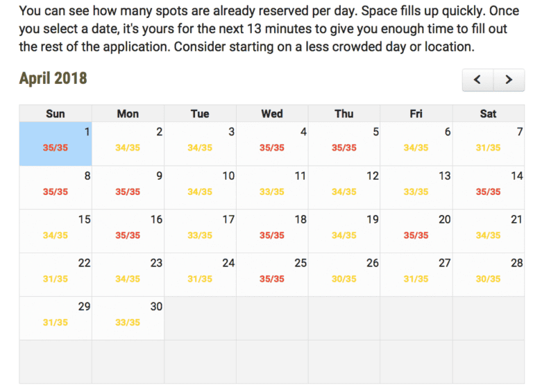This screenshot has height=392, width=533.
Task: Pick April 22 on the calendar
Action: coord(56,275)
